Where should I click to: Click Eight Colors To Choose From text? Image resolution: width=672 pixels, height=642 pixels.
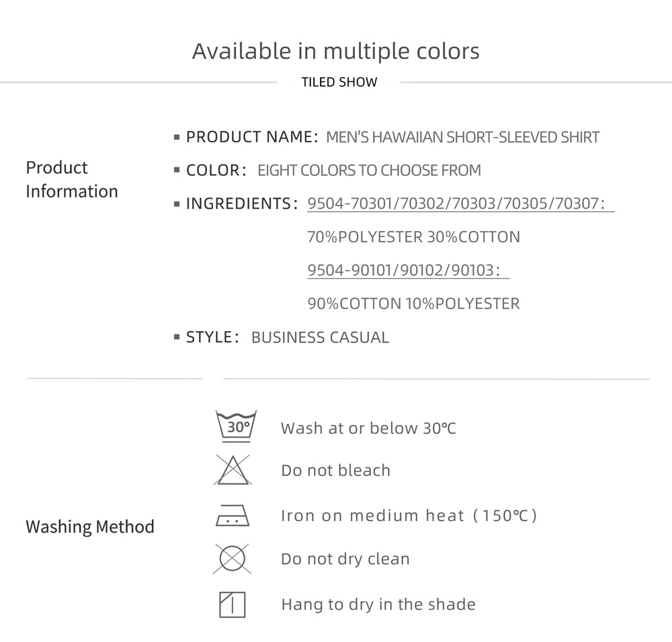[369, 170]
